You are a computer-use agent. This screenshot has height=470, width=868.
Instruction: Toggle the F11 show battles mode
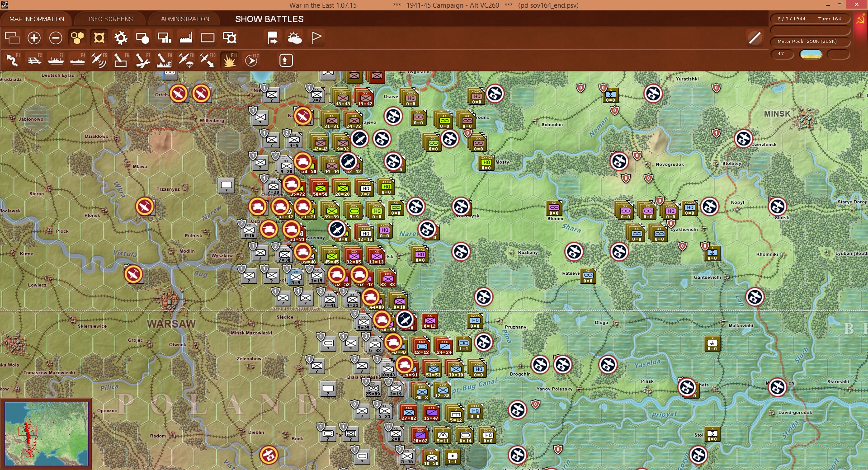tap(229, 60)
